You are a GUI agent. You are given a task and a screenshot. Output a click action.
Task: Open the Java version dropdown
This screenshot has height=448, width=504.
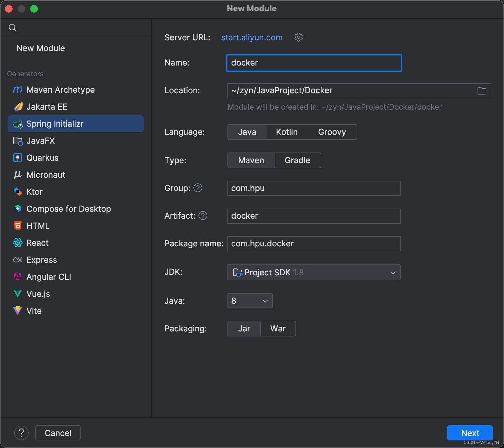[x=250, y=301]
